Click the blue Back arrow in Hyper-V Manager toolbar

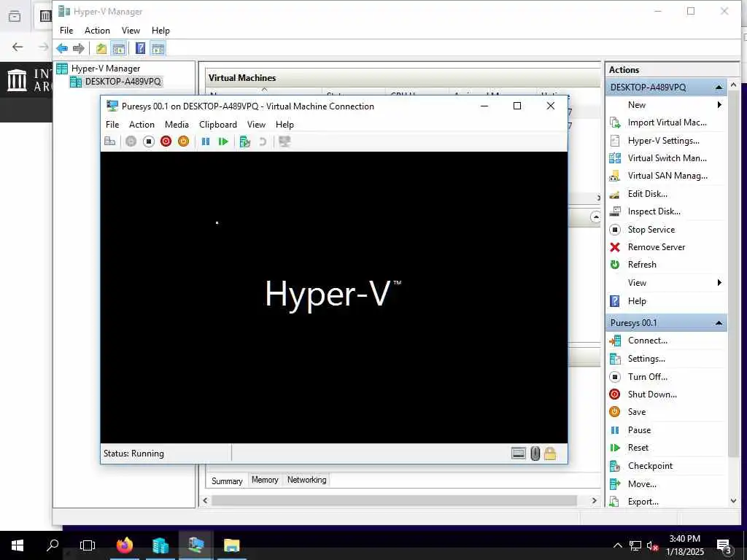62,48
